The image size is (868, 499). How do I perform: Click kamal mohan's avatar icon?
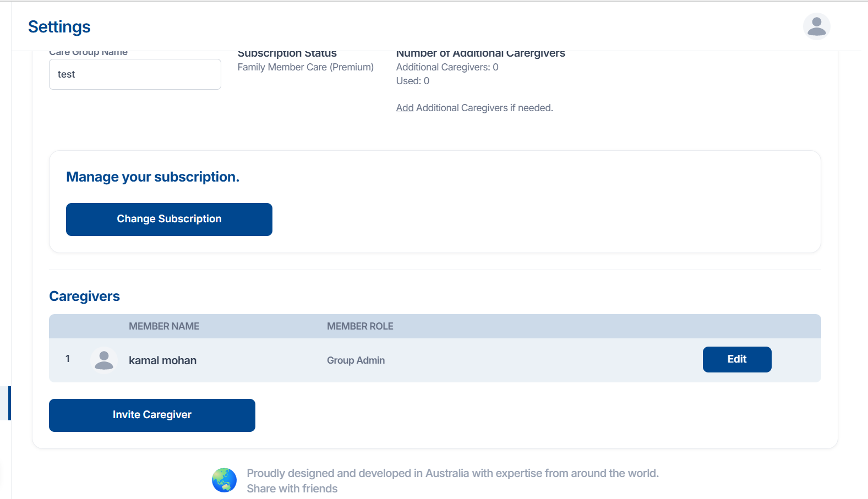[x=103, y=360]
